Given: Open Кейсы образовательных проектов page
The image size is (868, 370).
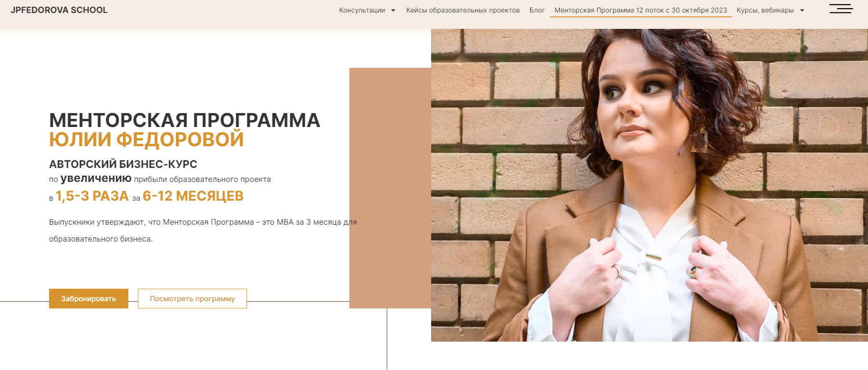Looking at the screenshot, I should (x=463, y=10).
